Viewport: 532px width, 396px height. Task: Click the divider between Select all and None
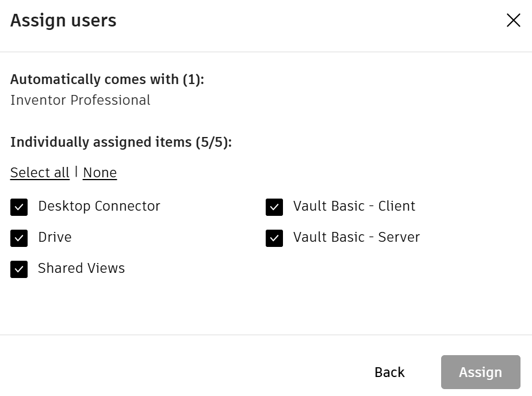click(x=76, y=172)
